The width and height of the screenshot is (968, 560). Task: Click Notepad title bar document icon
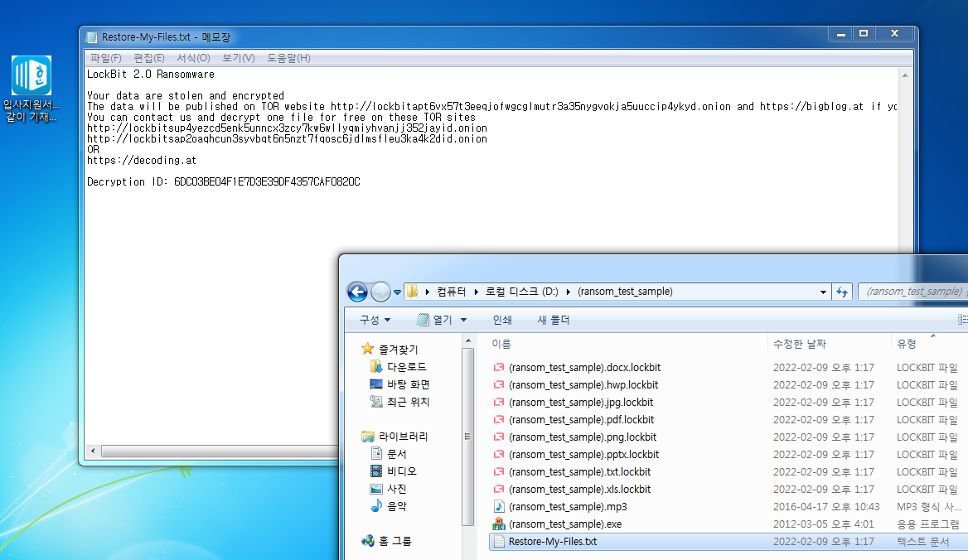click(x=92, y=37)
